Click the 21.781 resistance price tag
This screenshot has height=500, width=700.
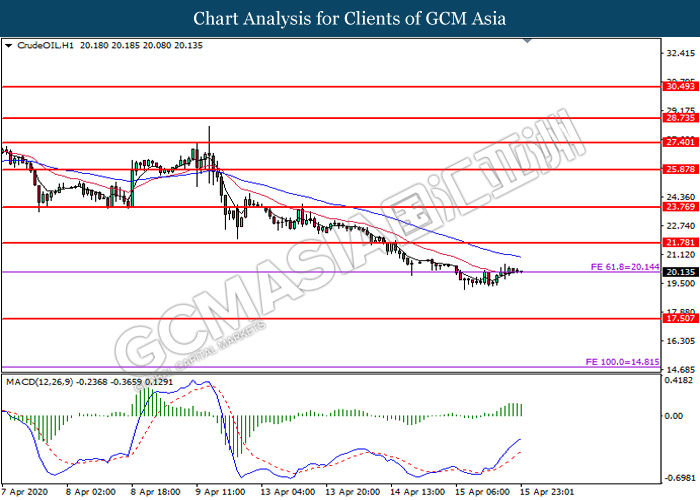click(x=679, y=243)
